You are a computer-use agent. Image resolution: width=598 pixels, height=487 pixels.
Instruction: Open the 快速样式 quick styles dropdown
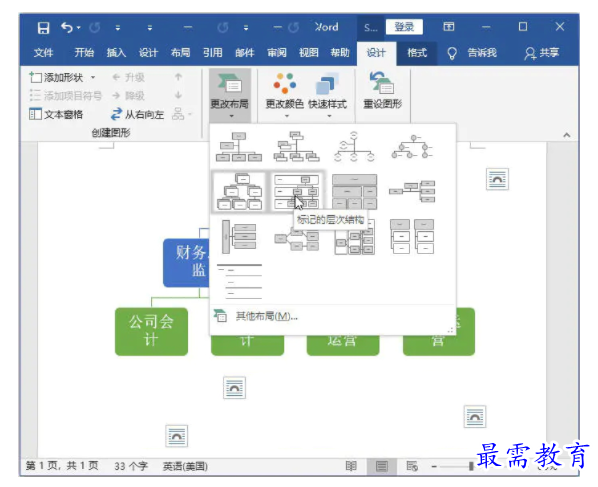point(327,95)
